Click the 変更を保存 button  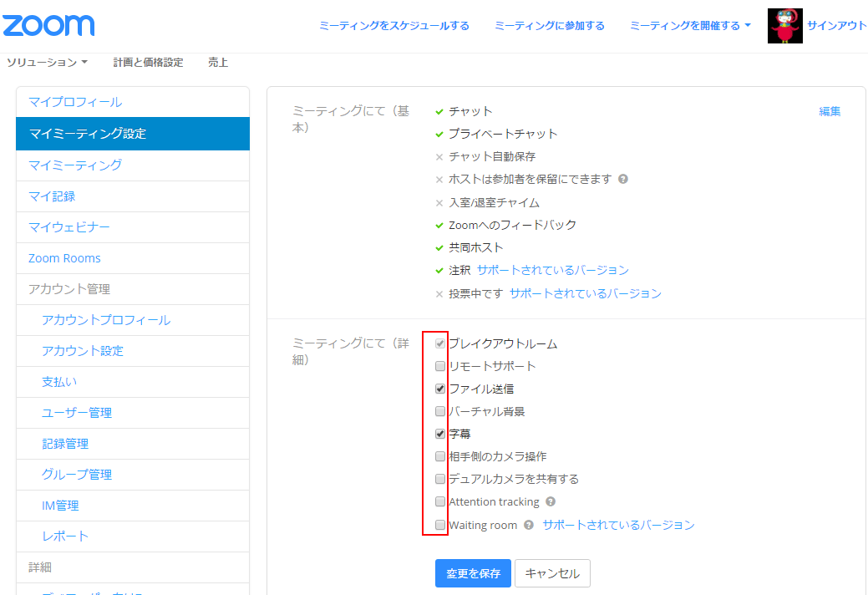pyautogui.click(x=473, y=573)
